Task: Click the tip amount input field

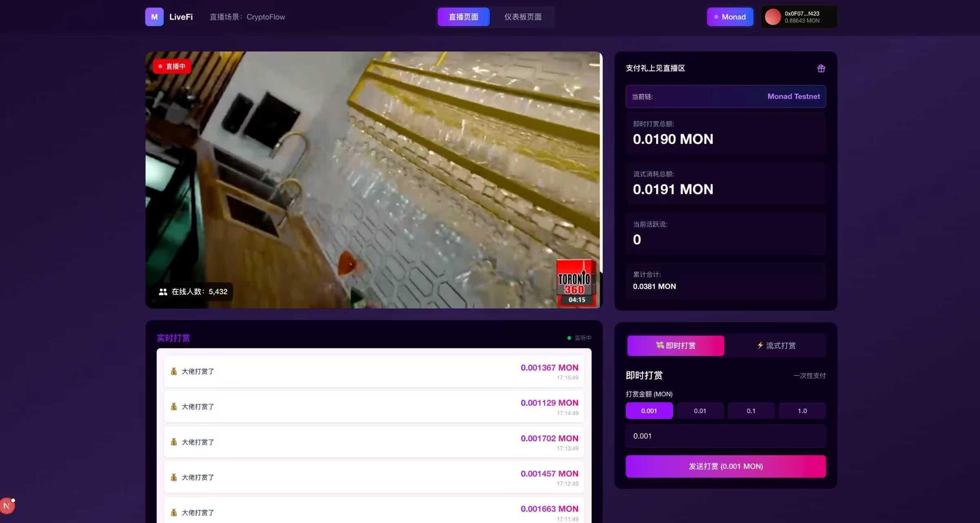Action: 725,436
